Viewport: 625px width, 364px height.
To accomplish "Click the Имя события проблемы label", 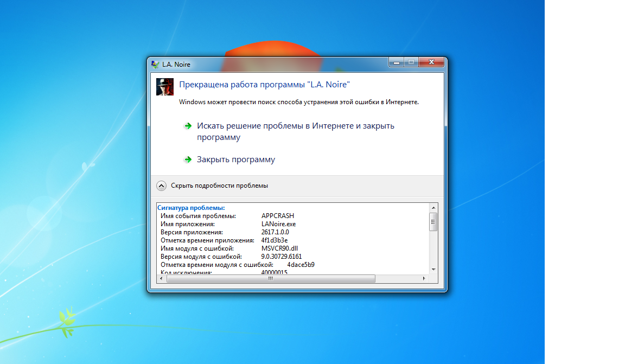I will pos(198,216).
